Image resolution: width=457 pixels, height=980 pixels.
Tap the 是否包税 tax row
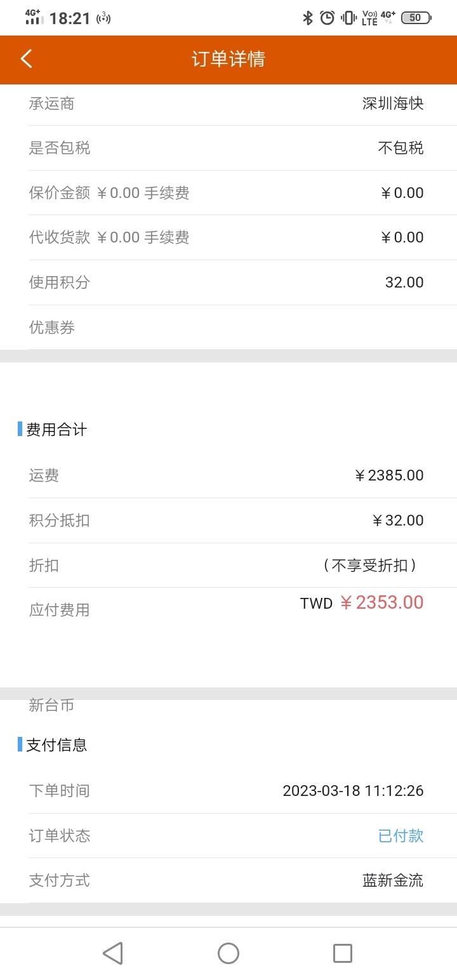point(228,148)
